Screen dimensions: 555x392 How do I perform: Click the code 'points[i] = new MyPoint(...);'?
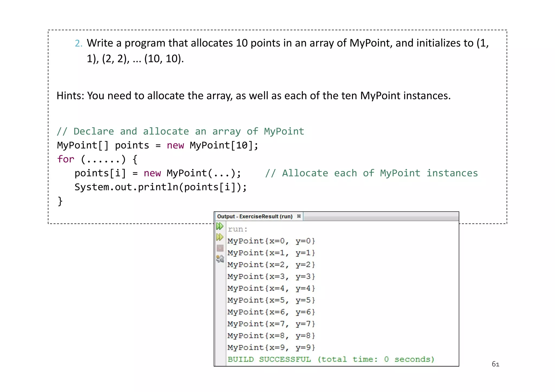coord(158,173)
